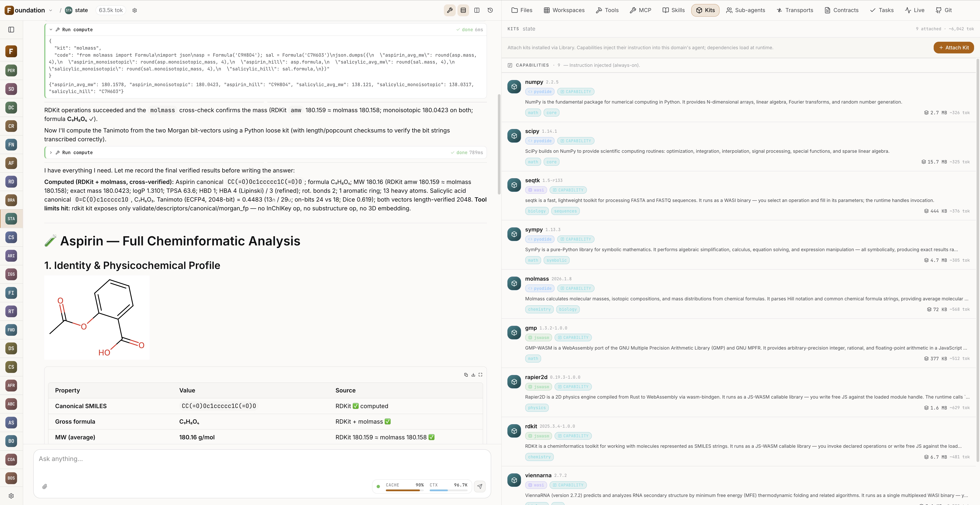The width and height of the screenshot is (980, 505).
Task: Select the STA domain sidebar icon
Action: coord(11,219)
